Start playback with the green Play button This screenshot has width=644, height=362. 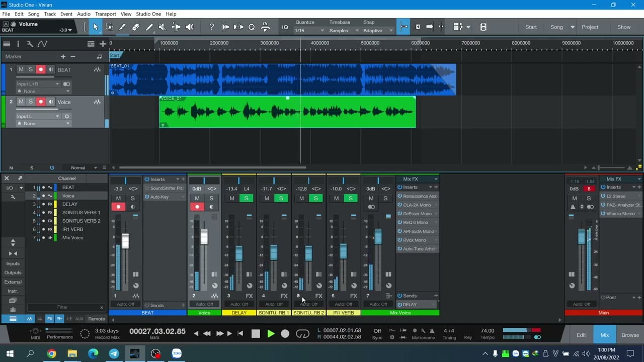(271, 333)
